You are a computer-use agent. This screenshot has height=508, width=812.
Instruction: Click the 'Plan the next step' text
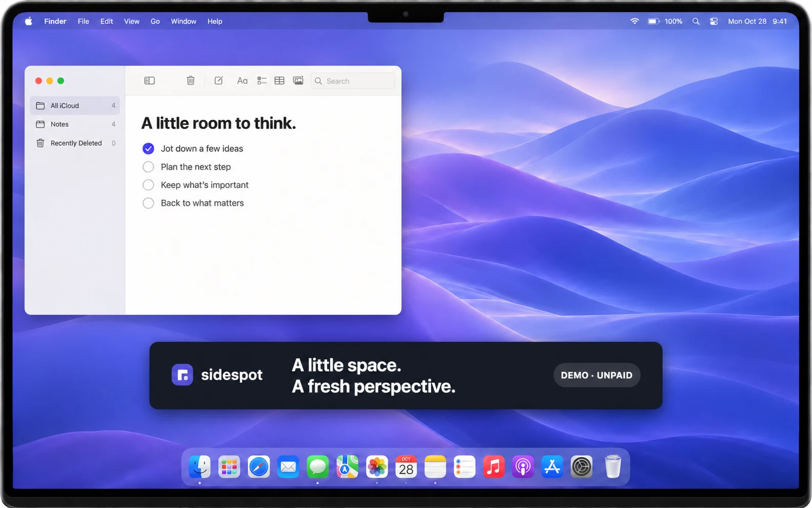(x=196, y=167)
